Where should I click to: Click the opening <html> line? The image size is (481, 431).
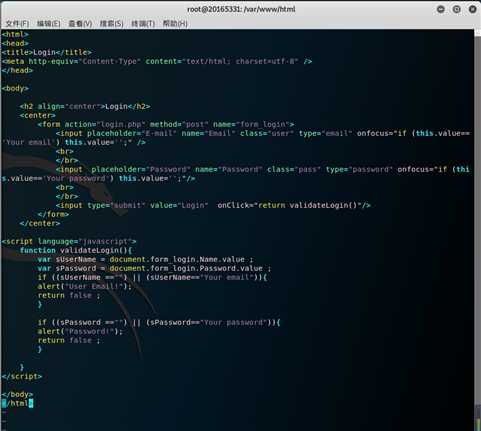[x=15, y=34]
